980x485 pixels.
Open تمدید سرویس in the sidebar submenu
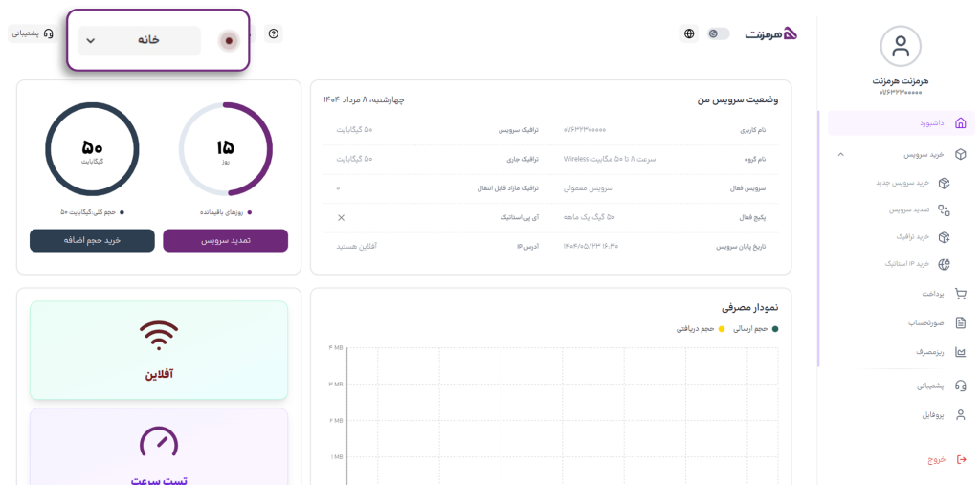tap(920, 210)
